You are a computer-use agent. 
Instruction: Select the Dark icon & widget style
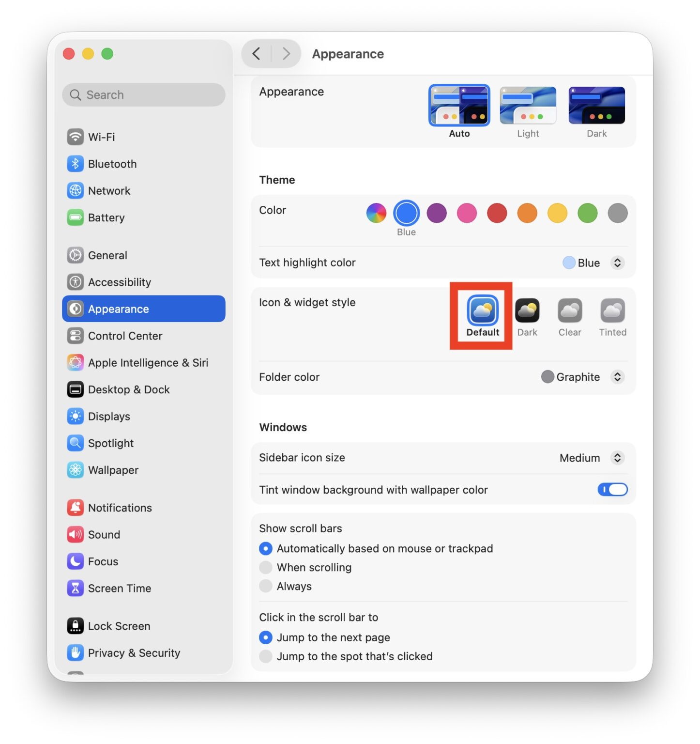click(527, 311)
